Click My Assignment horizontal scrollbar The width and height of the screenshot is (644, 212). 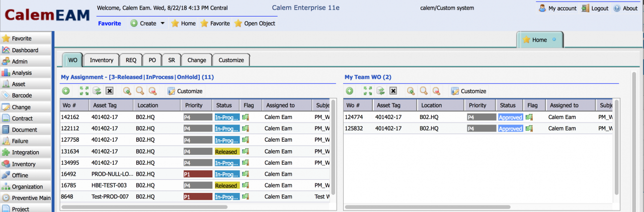click(144, 206)
